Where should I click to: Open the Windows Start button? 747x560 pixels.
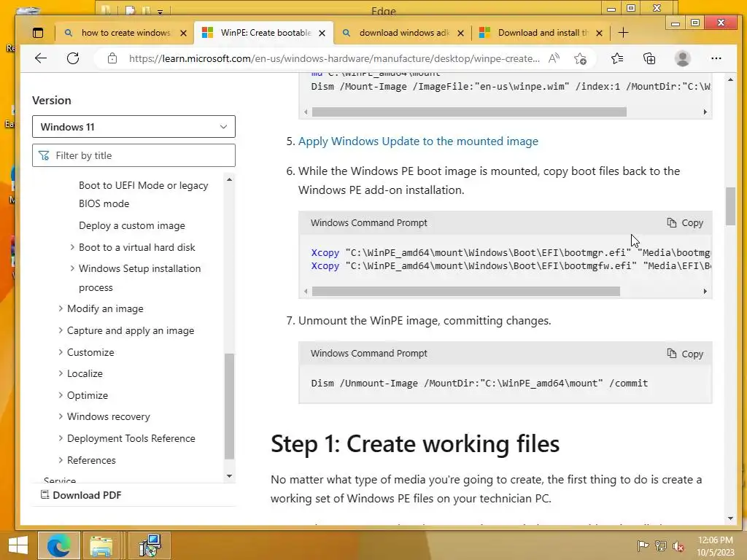pos(18,545)
